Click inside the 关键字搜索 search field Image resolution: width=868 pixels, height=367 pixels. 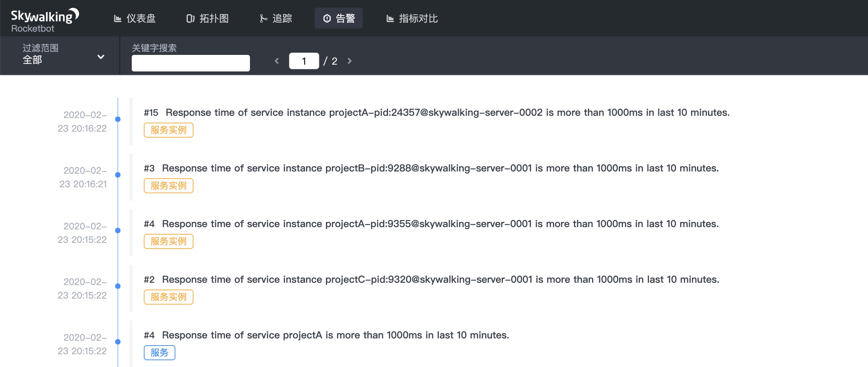click(190, 63)
